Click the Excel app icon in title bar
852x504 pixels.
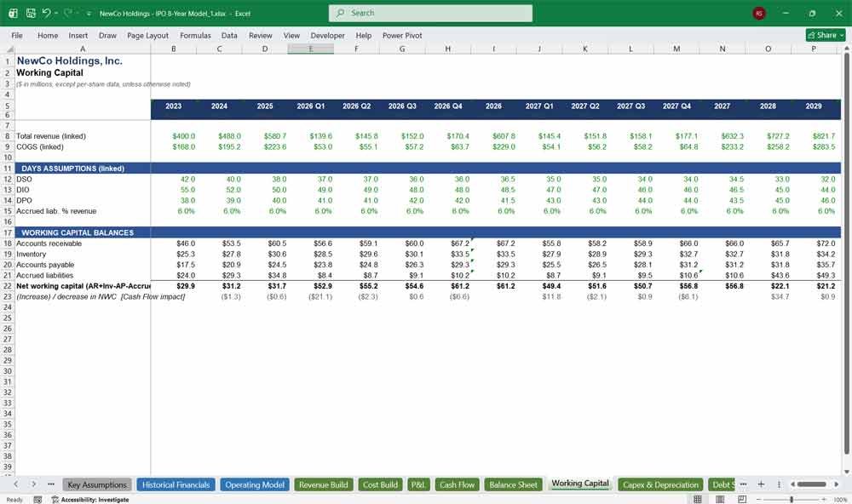[x=13, y=13]
